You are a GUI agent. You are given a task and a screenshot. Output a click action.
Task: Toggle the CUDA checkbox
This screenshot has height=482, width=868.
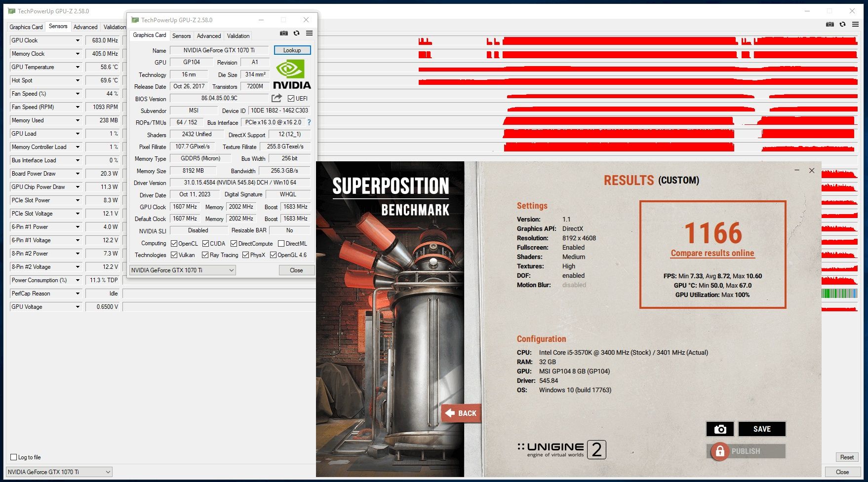[x=205, y=244]
